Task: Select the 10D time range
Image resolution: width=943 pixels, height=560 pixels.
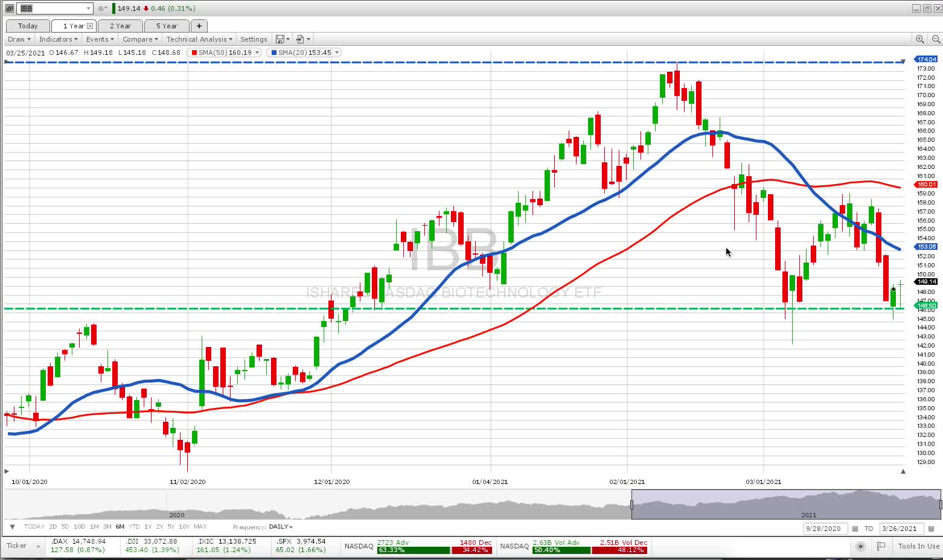Action: (79, 527)
